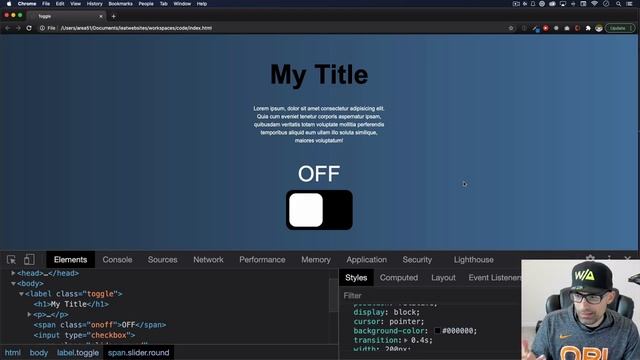Open the AirPlay display icon in the menu bar

click(x=563, y=4)
